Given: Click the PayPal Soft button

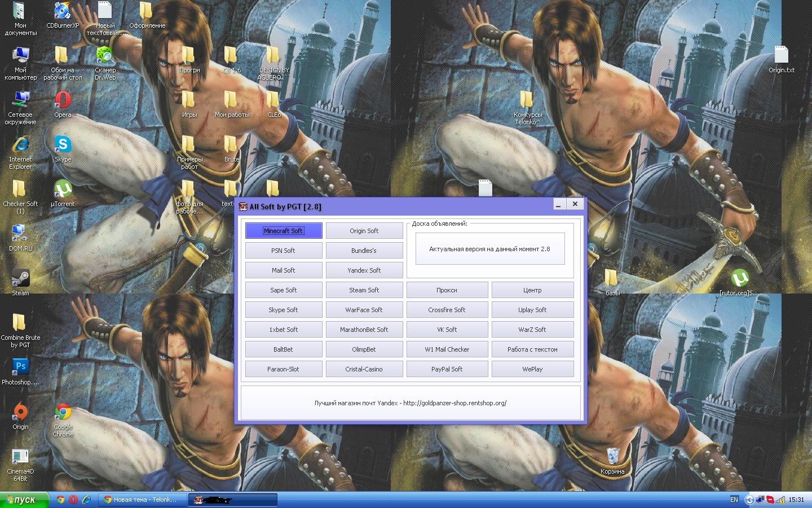Looking at the screenshot, I should tap(447, 369).
